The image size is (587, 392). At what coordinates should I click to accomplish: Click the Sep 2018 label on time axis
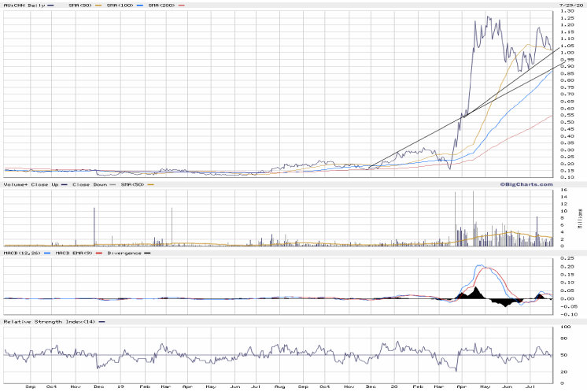pos(31,386)
